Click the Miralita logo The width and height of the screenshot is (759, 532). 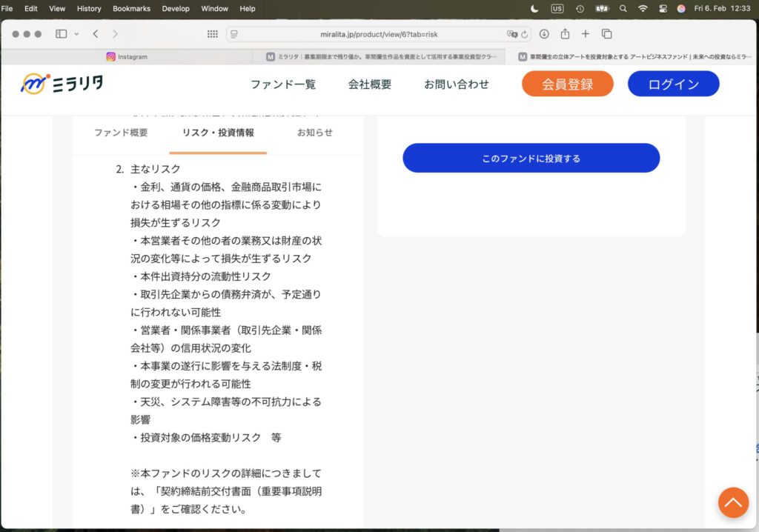(62, 84)
